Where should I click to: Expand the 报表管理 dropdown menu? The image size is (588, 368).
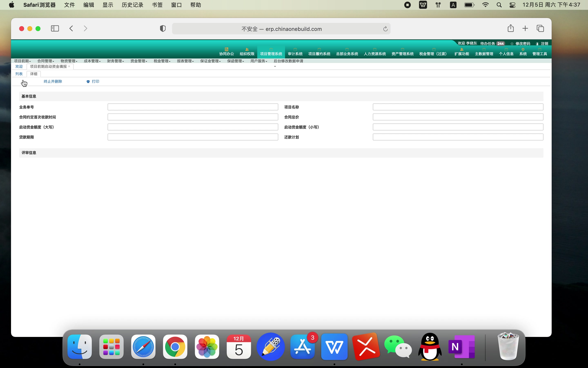click(185, 61)
